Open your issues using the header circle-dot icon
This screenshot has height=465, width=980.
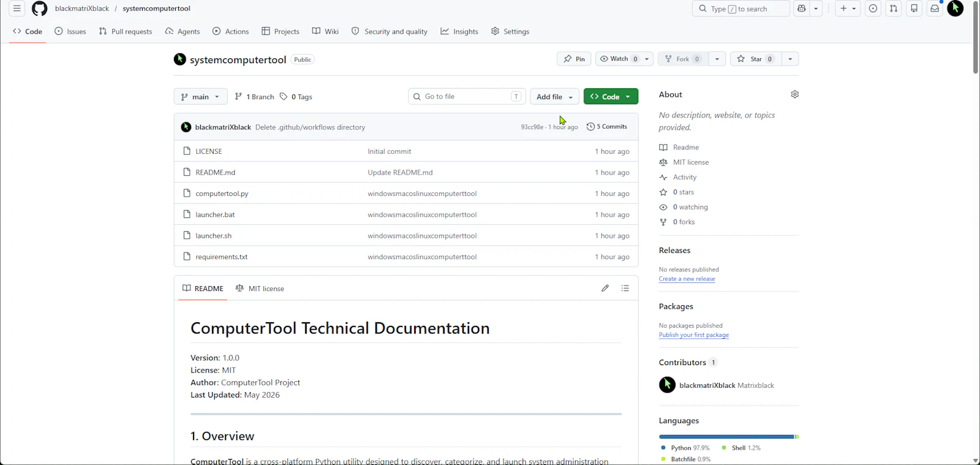873,9
